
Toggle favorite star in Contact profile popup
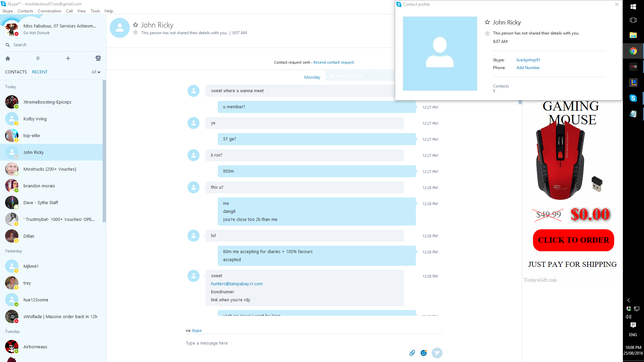(x=487, y=22)
